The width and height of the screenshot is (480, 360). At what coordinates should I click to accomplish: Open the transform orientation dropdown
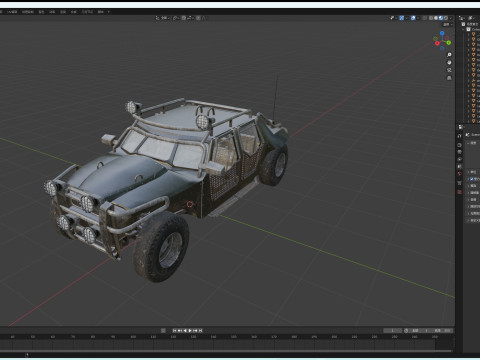click(162, 18)
